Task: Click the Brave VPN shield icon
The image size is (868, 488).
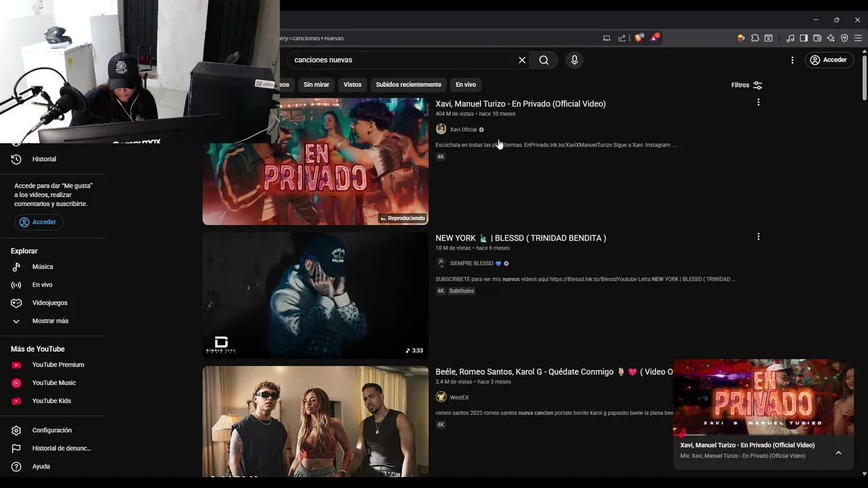Action: [x=844, y=38]
